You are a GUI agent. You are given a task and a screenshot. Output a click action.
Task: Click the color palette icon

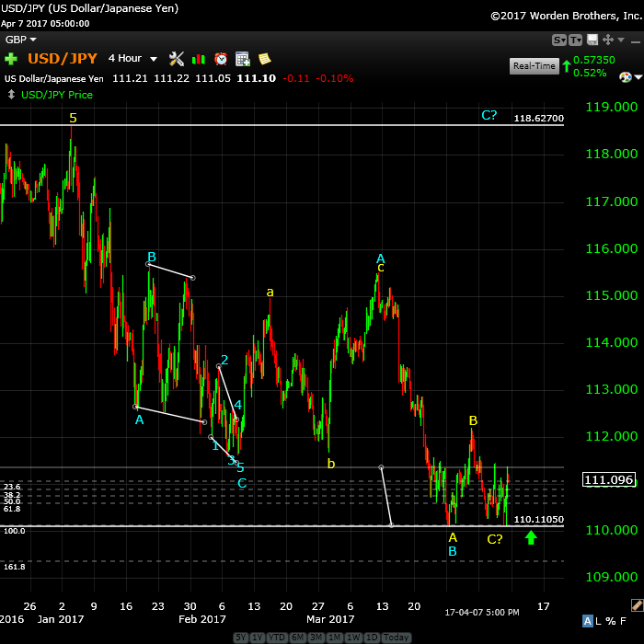pyautogui.click(x=625, y=76)
